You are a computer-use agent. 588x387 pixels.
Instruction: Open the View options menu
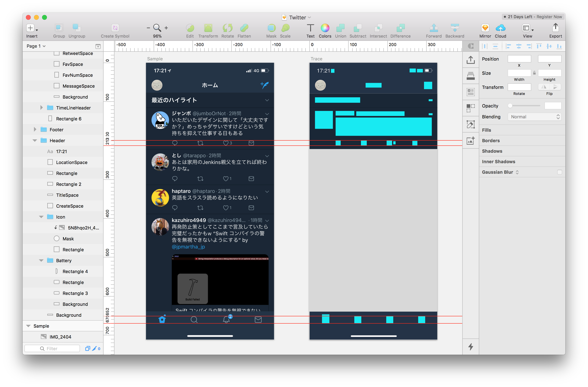pyautogui.click(x=528, y=28)
